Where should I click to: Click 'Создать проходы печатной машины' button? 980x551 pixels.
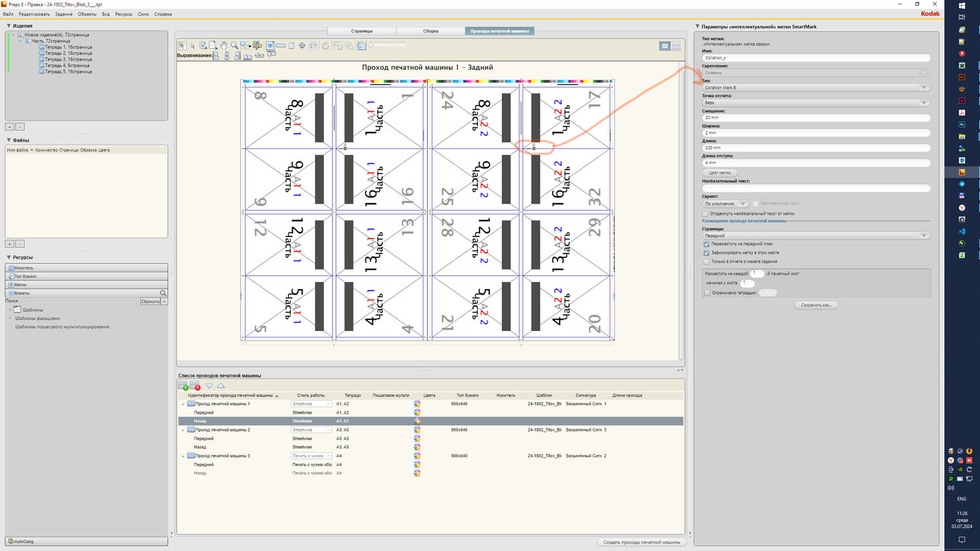[x=642, y=542]
